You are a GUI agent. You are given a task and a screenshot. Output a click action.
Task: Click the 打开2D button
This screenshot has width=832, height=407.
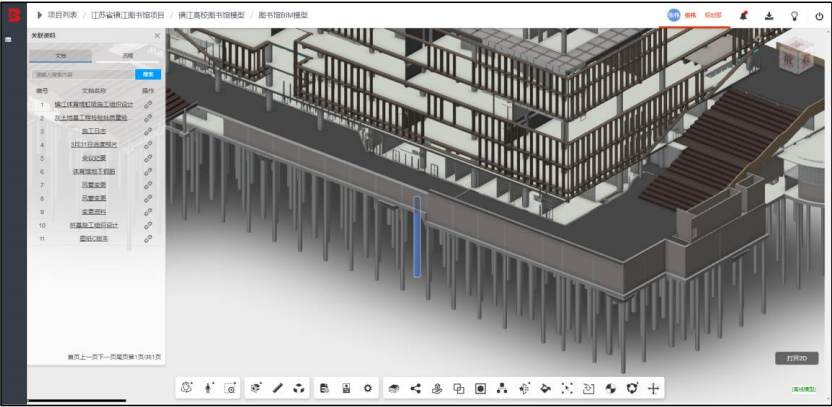tap(796, 358)
